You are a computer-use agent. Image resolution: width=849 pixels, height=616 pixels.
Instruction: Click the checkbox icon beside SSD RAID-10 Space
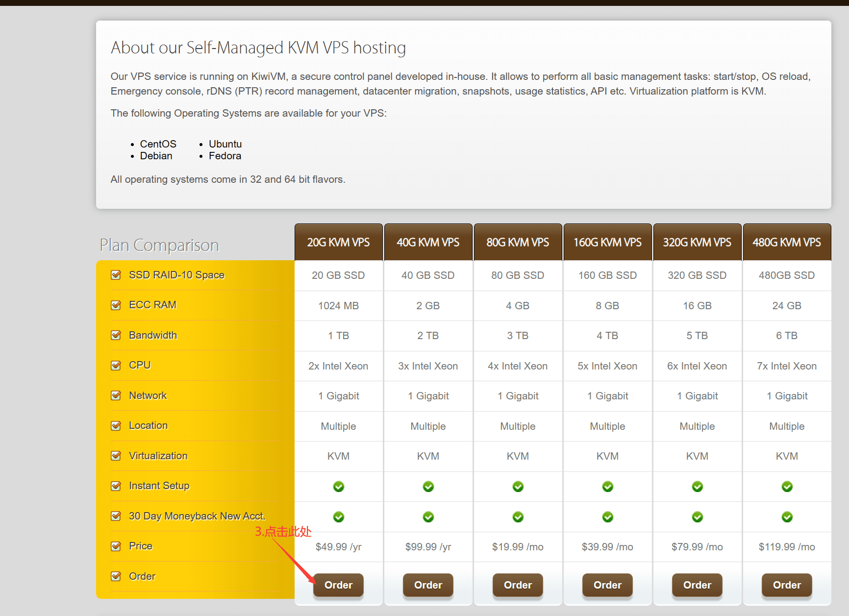(x=116, y=275)
